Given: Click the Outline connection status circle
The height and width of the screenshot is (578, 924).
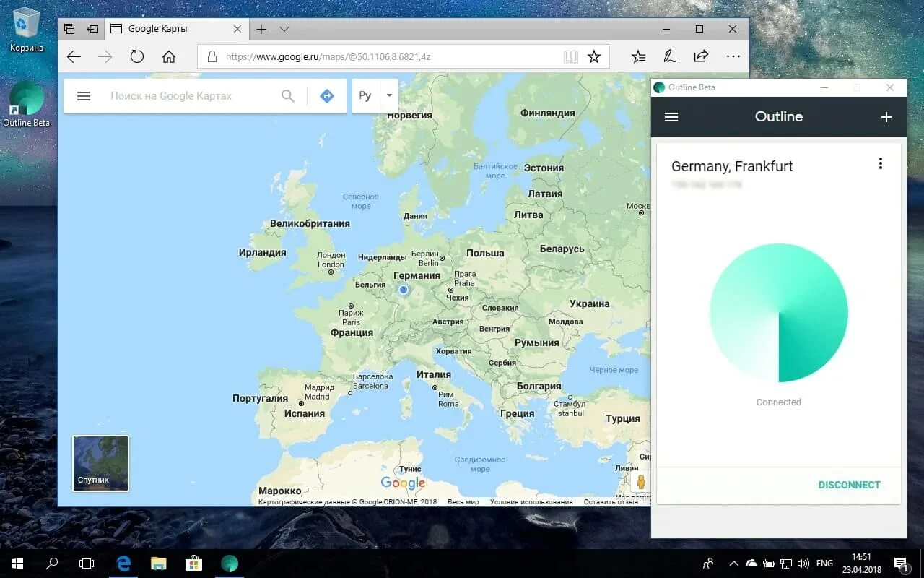Looking at the screenshot, I should point(779,313).
